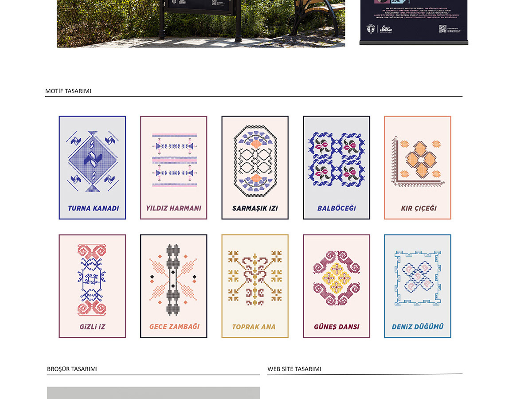Open the Gizli İz motif card
Screen dimensions: 532x399
92,286
